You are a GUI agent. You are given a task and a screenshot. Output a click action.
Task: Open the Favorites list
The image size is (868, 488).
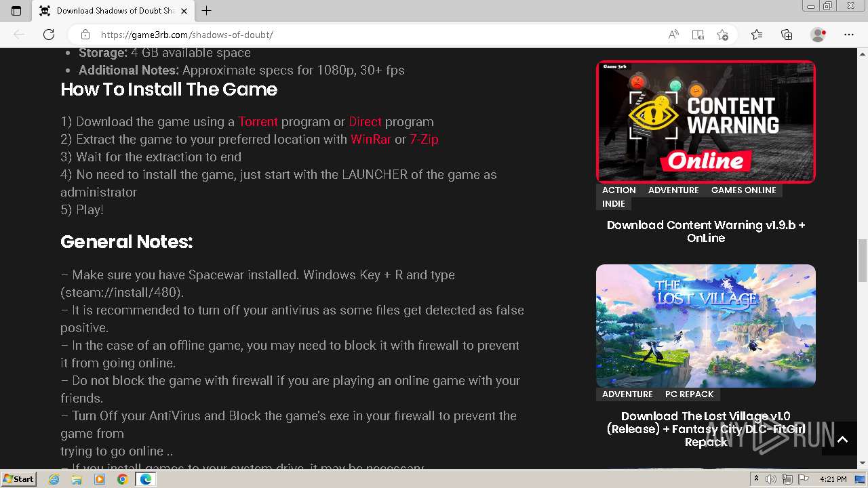[x=757, y=35]
